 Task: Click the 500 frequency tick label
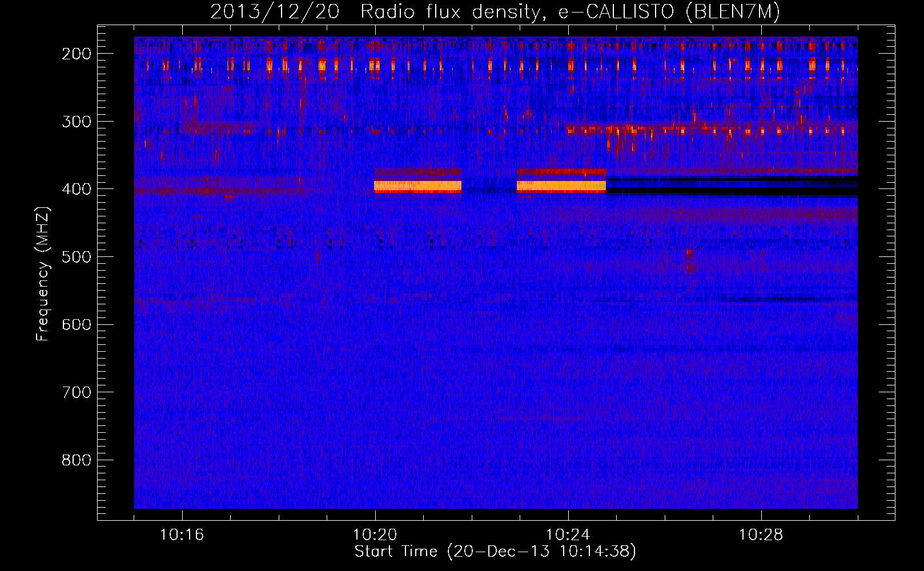[x=76, y=257]
